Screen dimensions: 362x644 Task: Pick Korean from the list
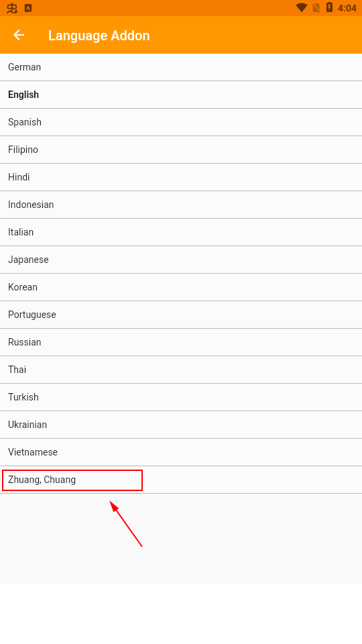[181, 288]
